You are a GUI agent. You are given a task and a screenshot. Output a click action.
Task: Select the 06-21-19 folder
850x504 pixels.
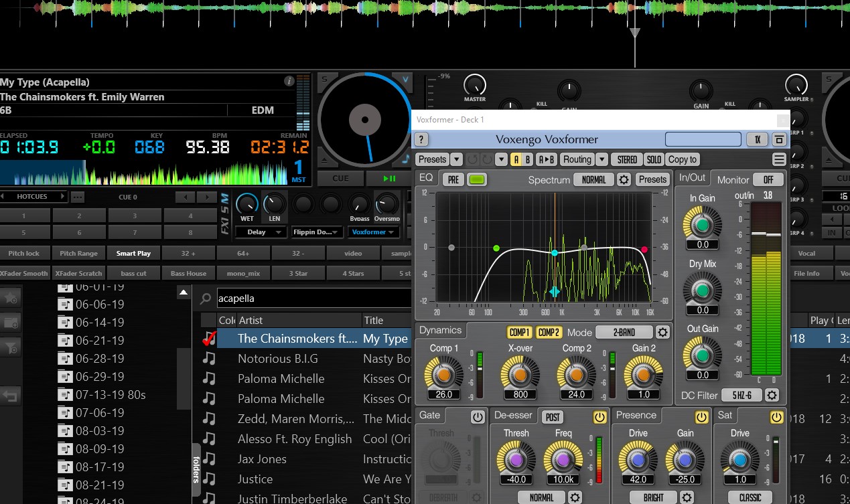[x=100, y=340]
